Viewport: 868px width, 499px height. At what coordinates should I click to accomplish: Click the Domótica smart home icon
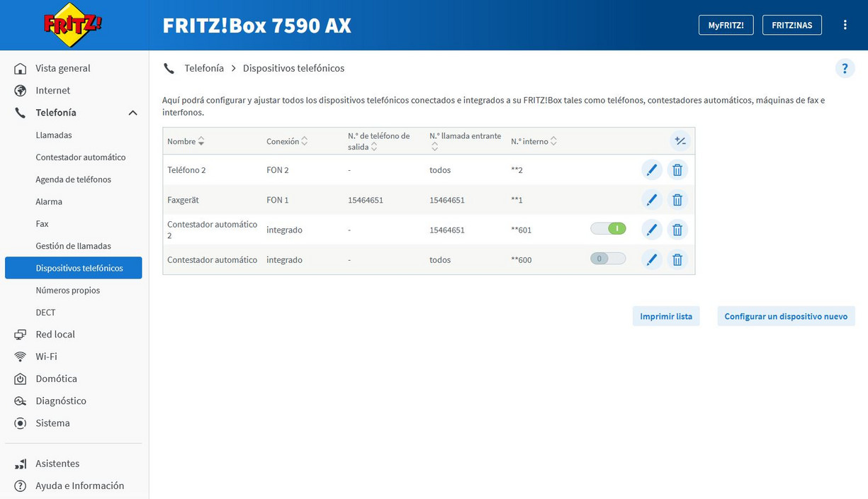pyautogui.click(x=21, y=379)
